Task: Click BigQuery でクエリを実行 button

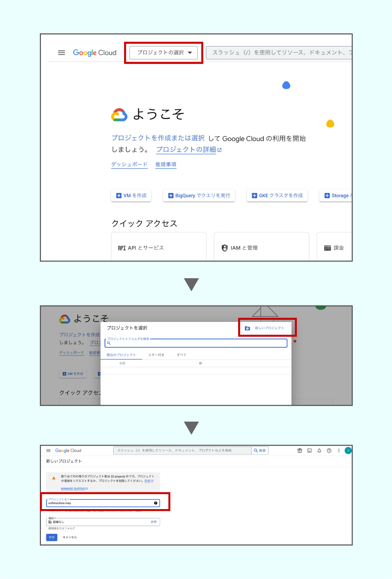Action: click(199, 195)
